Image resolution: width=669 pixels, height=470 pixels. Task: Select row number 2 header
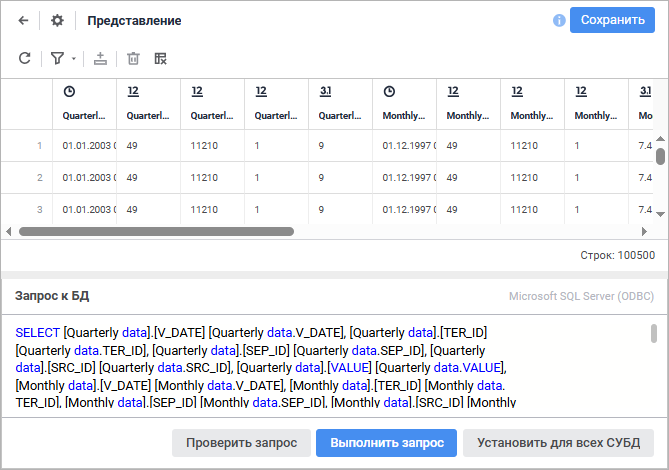(x=39, y=178)
